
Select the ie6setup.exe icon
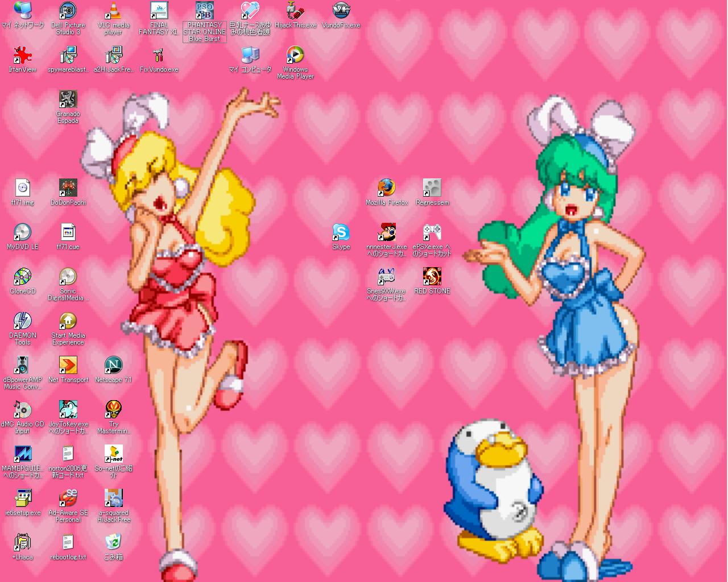tap(23, 498)
